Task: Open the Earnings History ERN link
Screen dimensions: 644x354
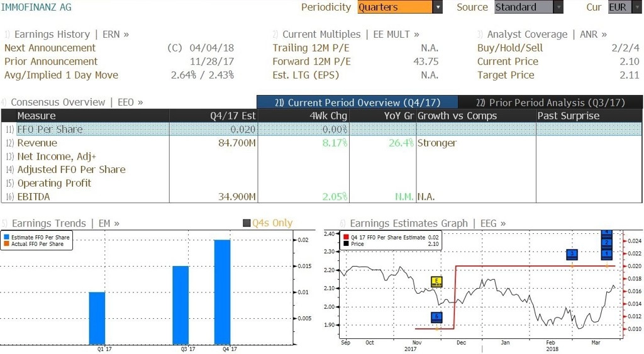Action: coord(72,34)
